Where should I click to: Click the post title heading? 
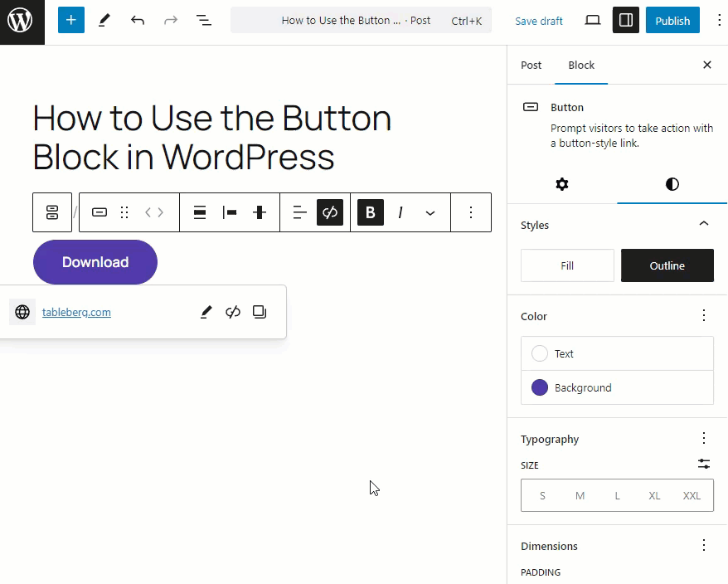(211, 137)
